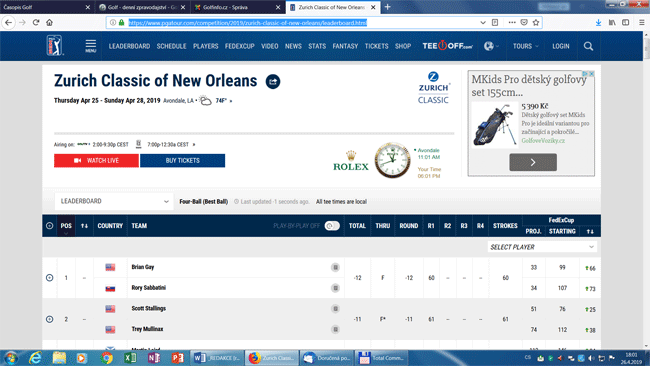
Task: Open new browser tab with plus
Action: [388, 7]
